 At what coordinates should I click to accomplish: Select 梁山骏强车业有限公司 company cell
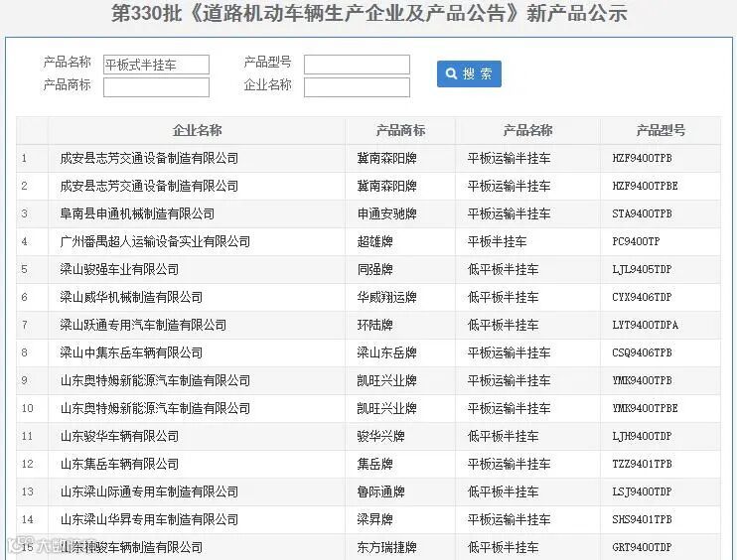pyautogui.click(x=197, y=269)
